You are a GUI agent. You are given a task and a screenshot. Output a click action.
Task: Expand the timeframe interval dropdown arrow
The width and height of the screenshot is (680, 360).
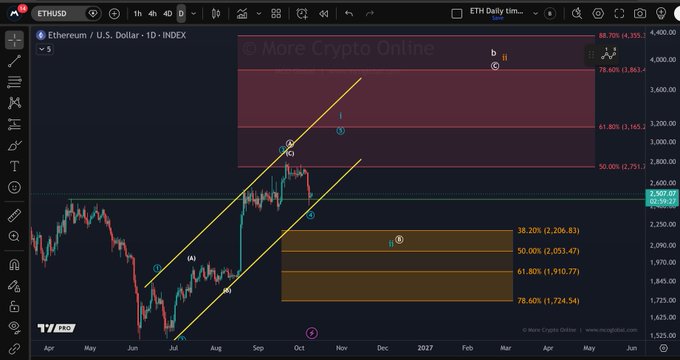pos(193,14)
